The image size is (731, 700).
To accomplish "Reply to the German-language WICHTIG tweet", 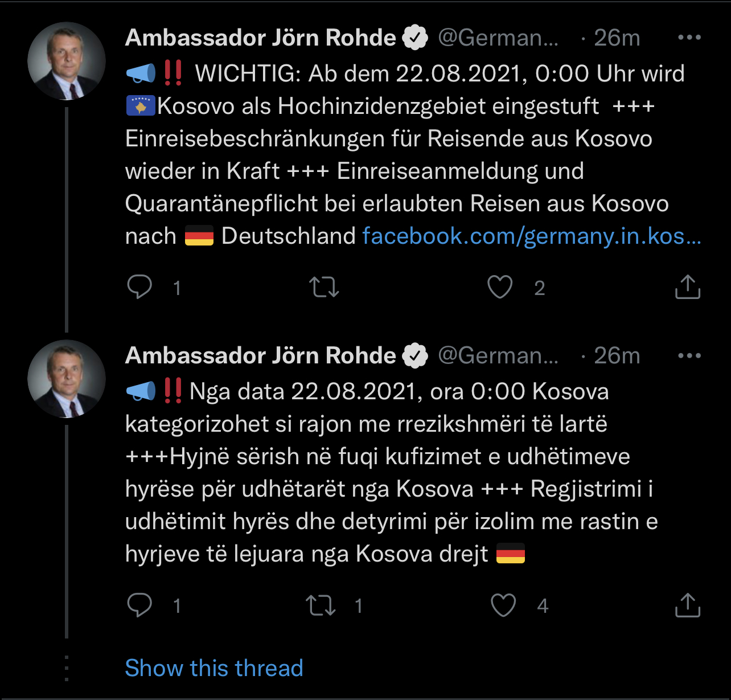I will pyautogui.click(x=139, y=287).
